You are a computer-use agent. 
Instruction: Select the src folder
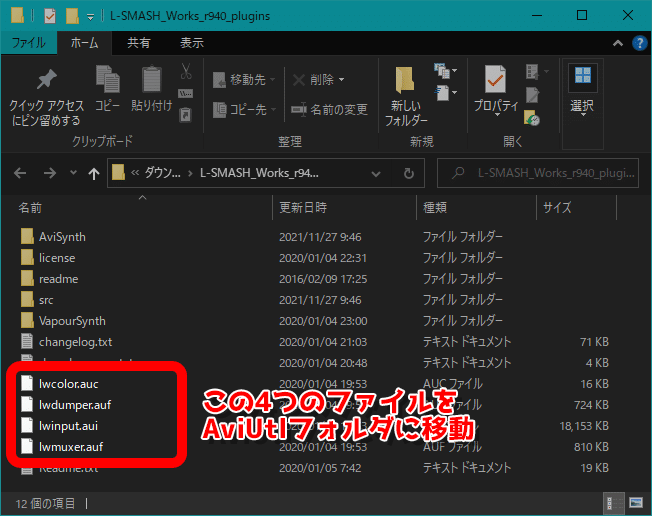(x=46, y=300)
